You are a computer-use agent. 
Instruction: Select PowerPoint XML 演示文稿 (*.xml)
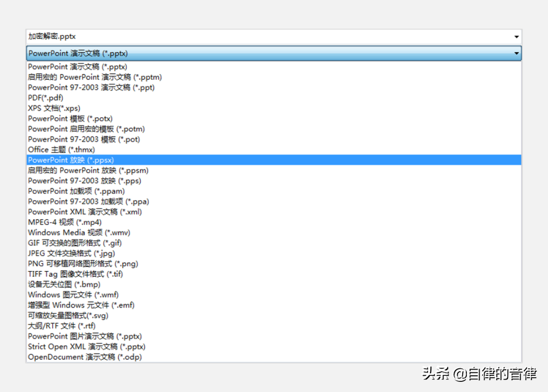click(x=274, y=212)
